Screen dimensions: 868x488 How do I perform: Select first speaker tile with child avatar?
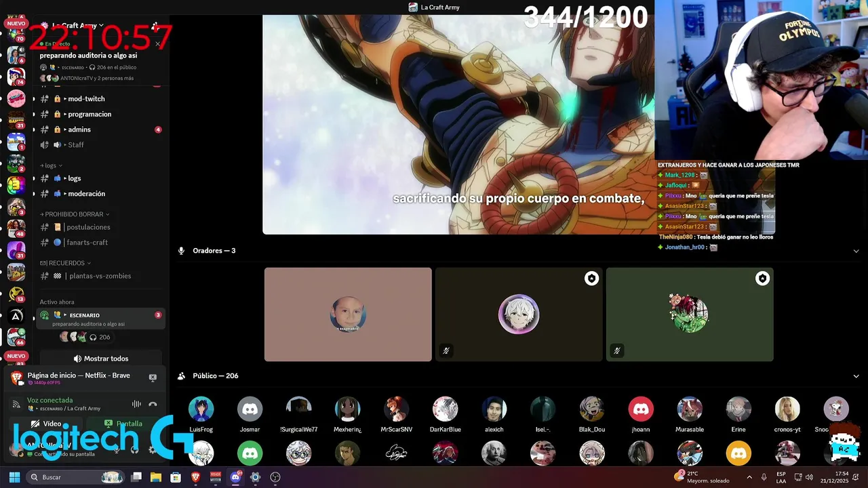click(x=348, y=314)
